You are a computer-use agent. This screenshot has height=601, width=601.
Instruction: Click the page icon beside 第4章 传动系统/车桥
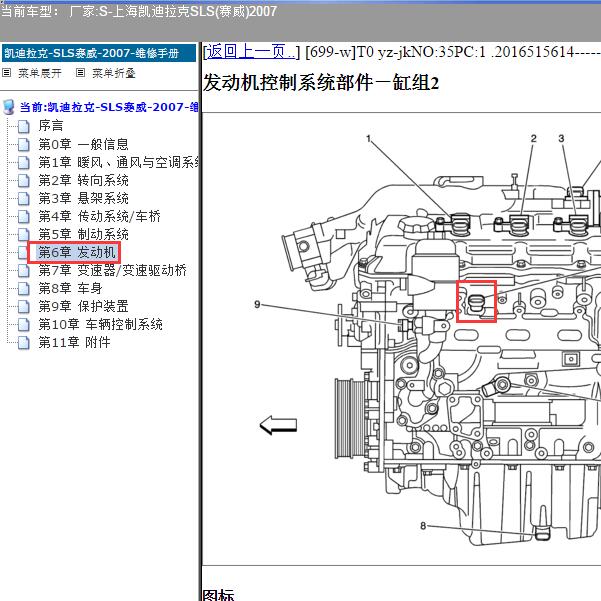tap(24, 217)
